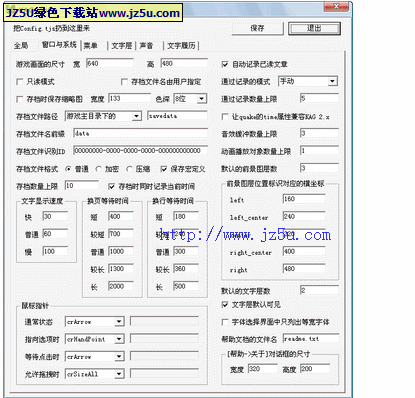
Task: Click 帮助文档的文件名 field readme.txt
Action: pos(311,339)
